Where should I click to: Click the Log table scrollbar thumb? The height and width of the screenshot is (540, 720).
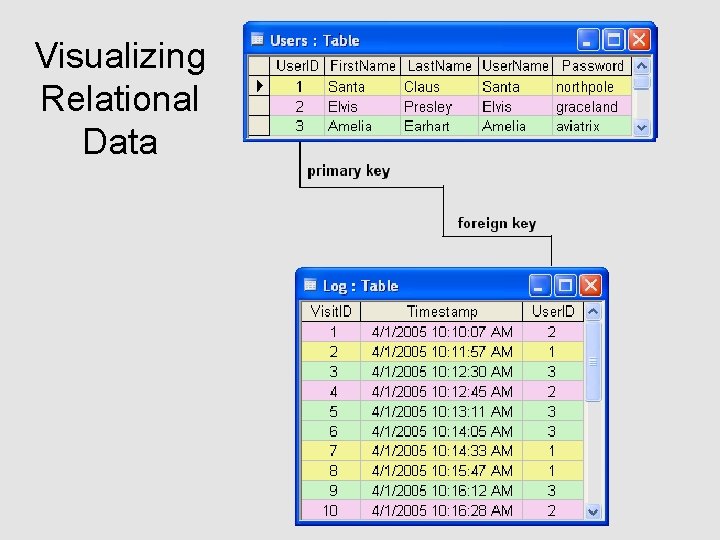click(593, 361)
